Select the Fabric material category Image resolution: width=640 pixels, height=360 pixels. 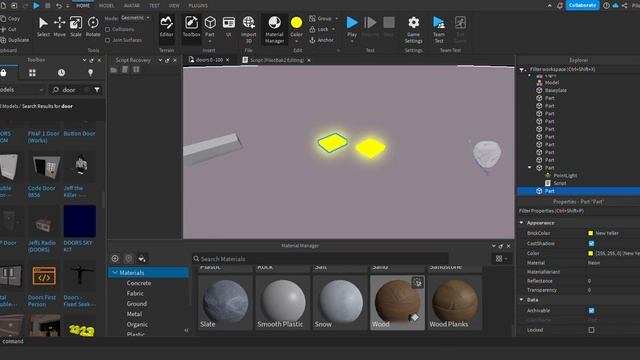tap(135, 293)
